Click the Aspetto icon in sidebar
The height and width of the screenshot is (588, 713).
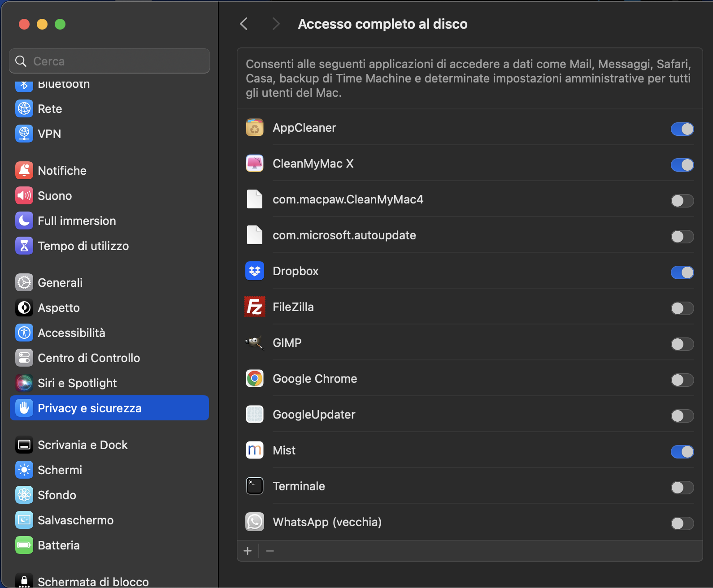24,307
